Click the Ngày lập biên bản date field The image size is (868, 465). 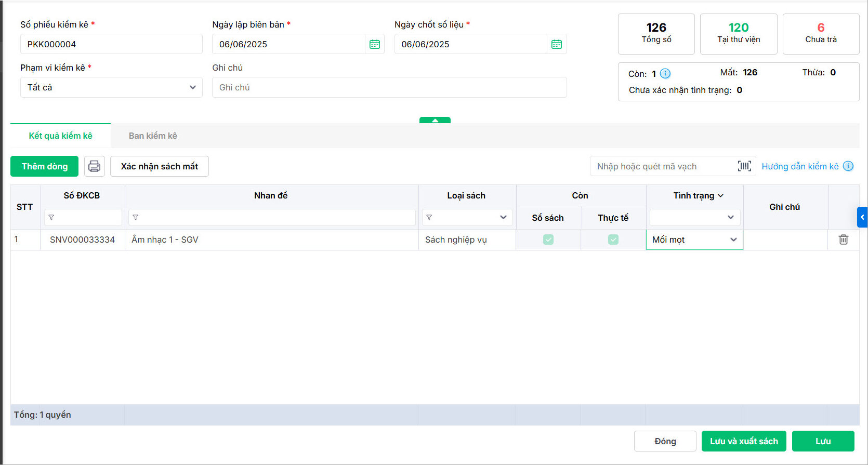pyautogui.click(x=288, y=44)
